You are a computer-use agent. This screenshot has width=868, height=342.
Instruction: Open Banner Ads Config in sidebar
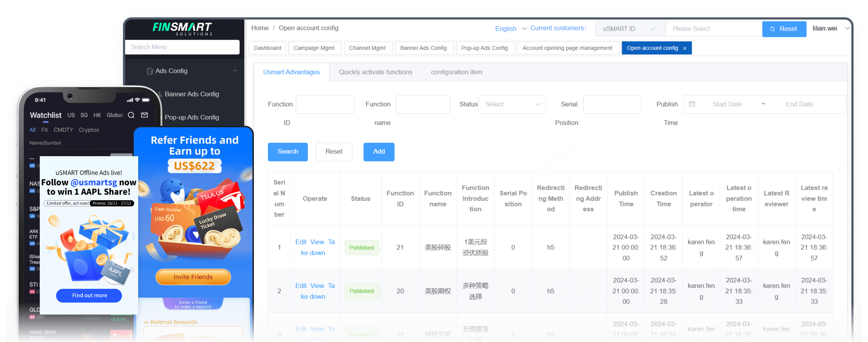[192, 94]
